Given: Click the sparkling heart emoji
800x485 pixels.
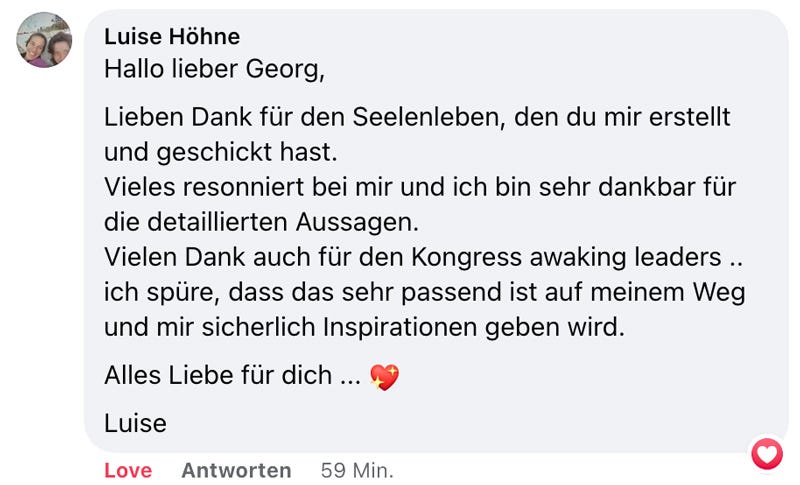Looking at the screenshot, I should coord(384,377).
